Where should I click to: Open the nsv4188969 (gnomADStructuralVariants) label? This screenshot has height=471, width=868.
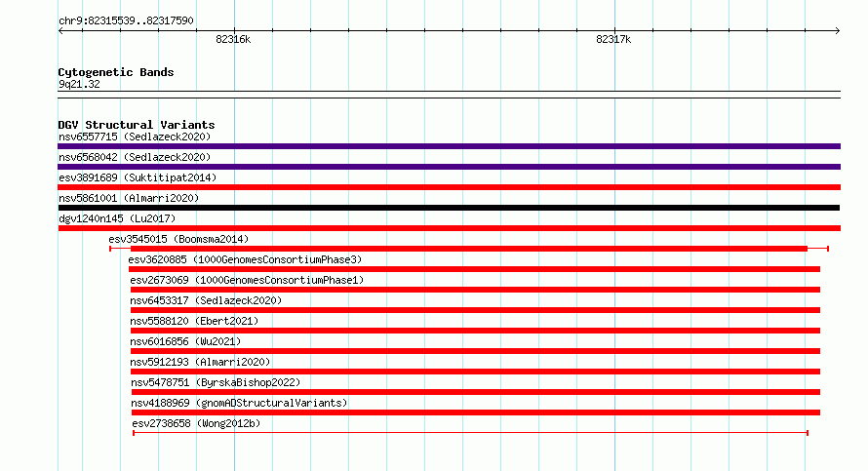(239, 403)
